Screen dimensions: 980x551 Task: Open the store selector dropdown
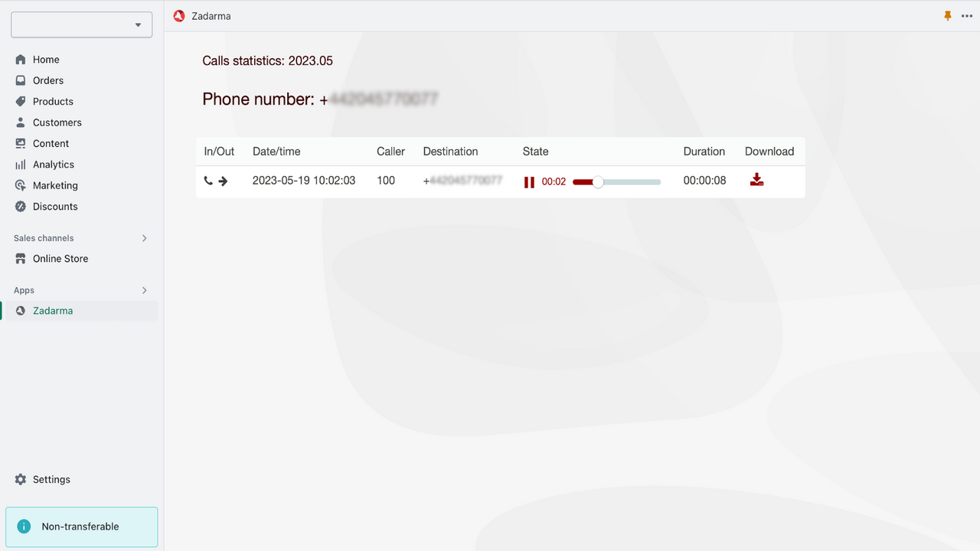click(x=82, y=24)
